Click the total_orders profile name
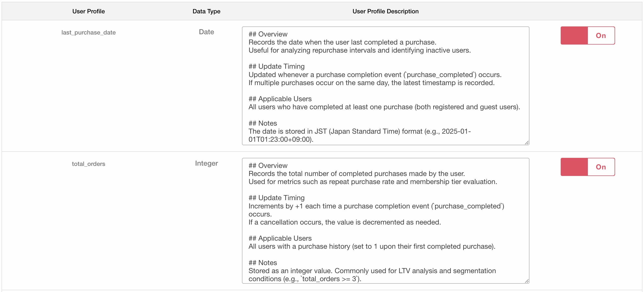 [88, 164]
